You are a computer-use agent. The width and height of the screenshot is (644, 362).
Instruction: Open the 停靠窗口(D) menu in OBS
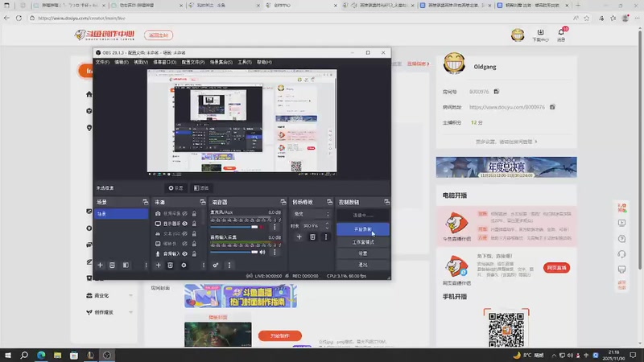pyautogui.click(x=165, y=63)
